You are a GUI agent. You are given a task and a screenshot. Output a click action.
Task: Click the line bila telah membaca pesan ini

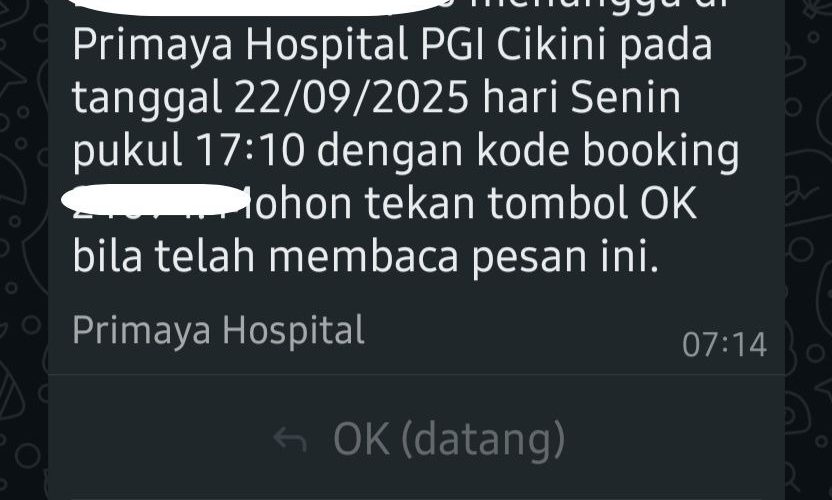pos(365,257)
